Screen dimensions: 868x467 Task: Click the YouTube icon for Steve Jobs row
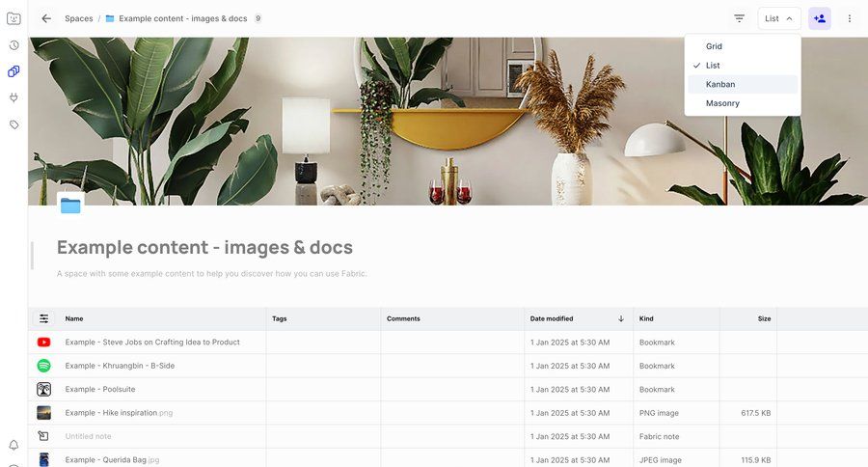point(43,343)
